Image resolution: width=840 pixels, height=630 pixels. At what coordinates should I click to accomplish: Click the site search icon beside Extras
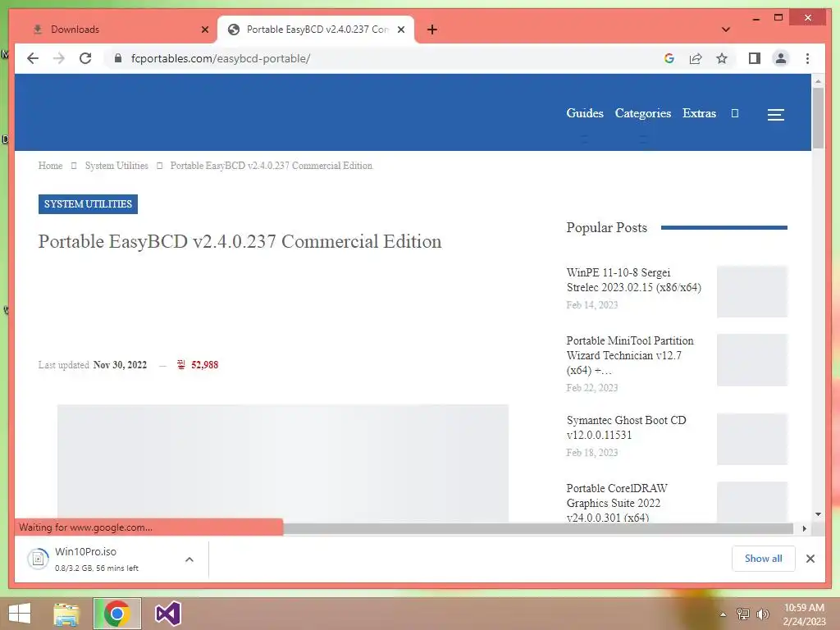point(735,113)
